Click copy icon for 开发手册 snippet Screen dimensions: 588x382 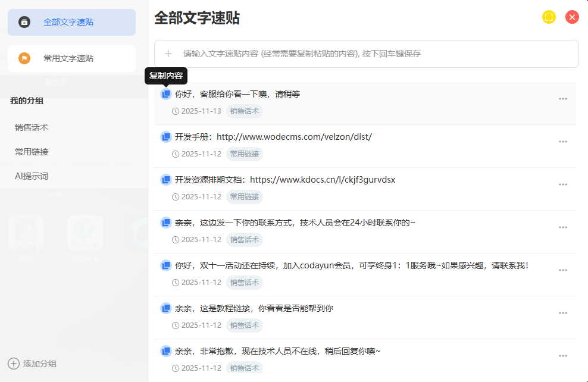pyautogui.click(x=166, y=137)
